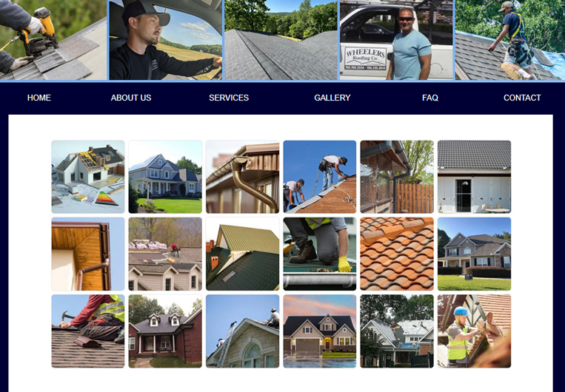Open the yellow and green metal roof image
Image resolution: width=565 pixels, height=392 pixels.
pyautogui.click(x=242, y=254)
